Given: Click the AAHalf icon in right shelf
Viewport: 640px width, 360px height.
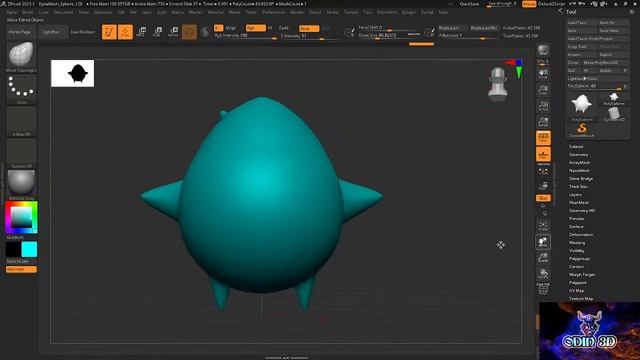Looking at the screenshot, I should coord(543,122).
